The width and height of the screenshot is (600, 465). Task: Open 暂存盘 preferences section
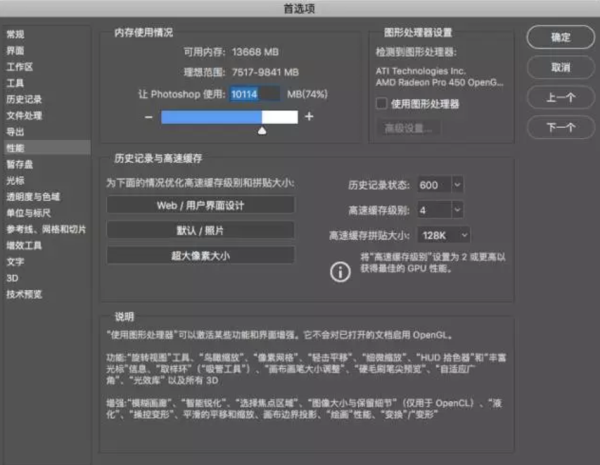[x=20, y=165]
